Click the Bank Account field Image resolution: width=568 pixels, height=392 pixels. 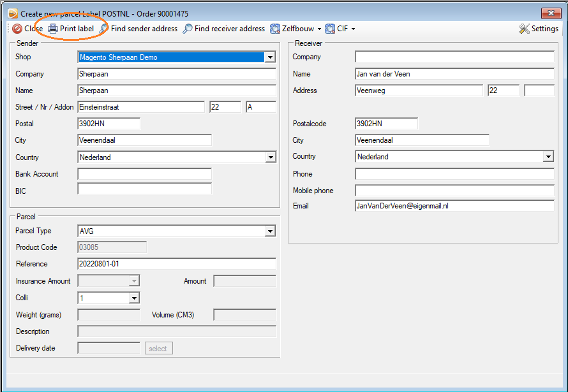click(x=144, y=174)
